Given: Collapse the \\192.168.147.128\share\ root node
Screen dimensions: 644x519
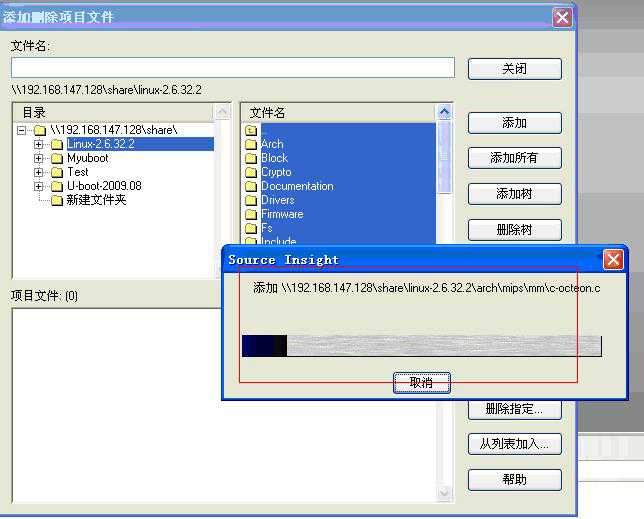Looking at the screenshot, I should tap(22, 130).
